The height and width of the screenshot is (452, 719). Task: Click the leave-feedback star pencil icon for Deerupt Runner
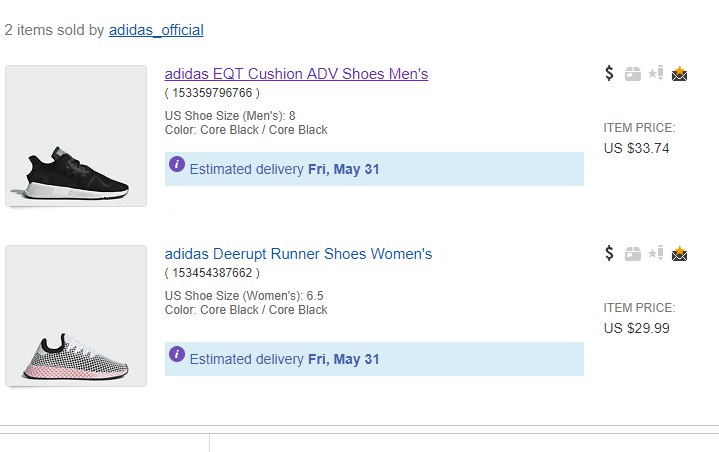656,253
